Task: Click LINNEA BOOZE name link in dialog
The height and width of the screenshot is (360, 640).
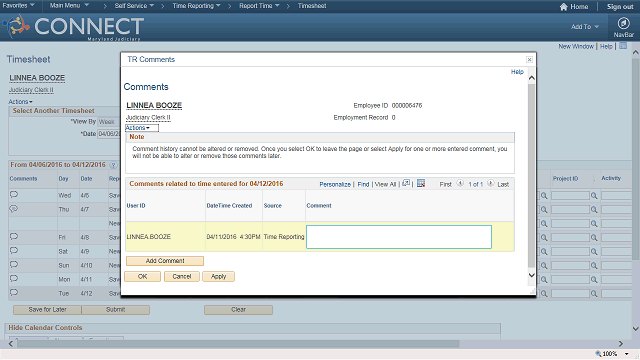Action: tap(154, 105)
